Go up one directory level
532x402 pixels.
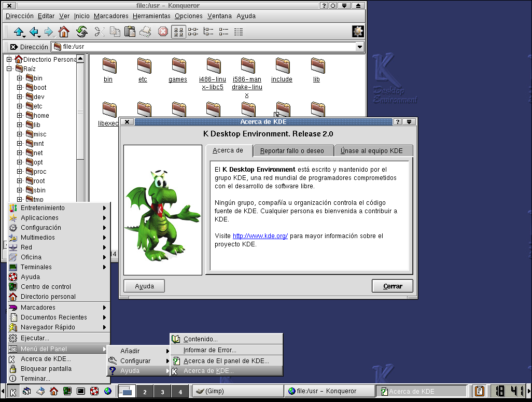[19, 32]
